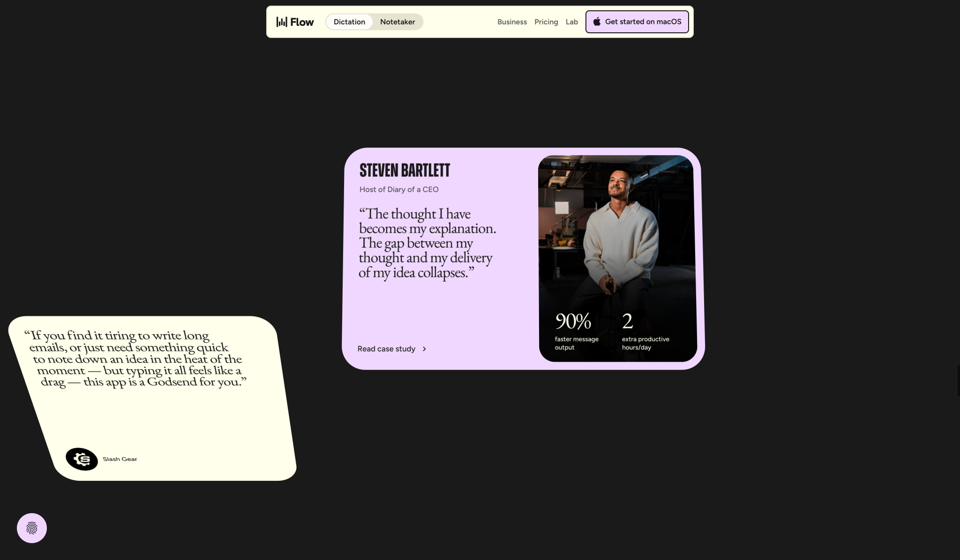Click the Host of Diary of a CEO subtitle
Image resolution: width=960 pixels, height=560 pixels.
click(x=399, y=189)
